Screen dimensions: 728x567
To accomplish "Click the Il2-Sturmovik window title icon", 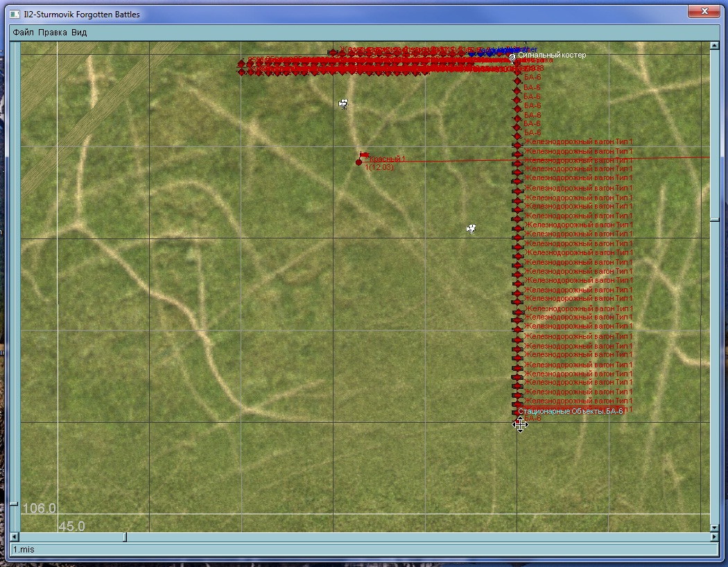I will 15,15.
